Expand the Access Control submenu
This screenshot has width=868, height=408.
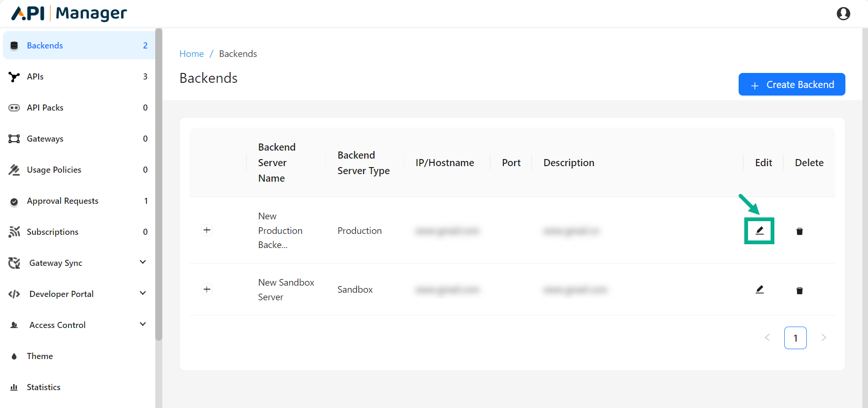coord(143,324)
